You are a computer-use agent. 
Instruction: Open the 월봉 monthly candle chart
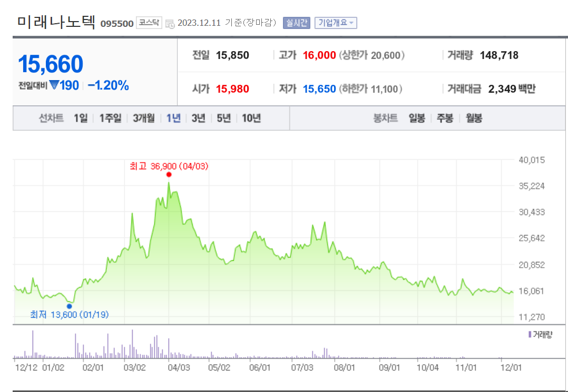(474, 118)
